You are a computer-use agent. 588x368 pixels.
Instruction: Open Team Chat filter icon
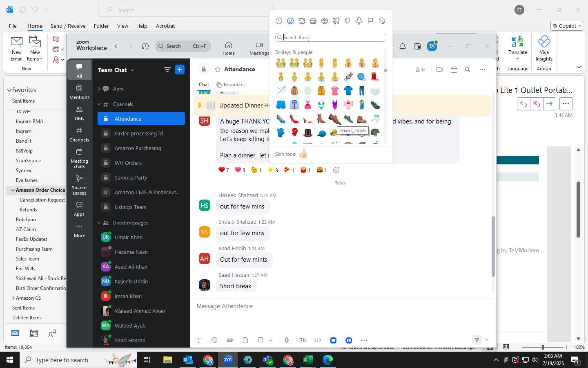click(x=167, y=70)
